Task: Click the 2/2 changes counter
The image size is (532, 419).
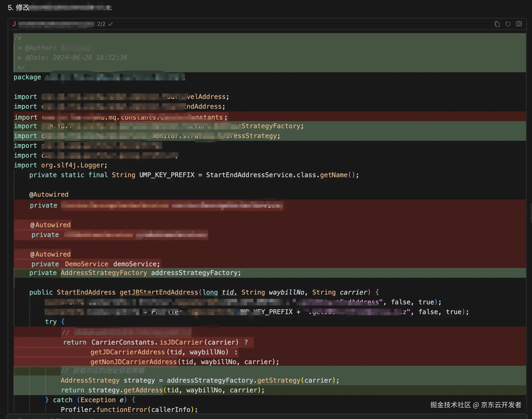Action: pyautogui.click(x=101, y=24)
